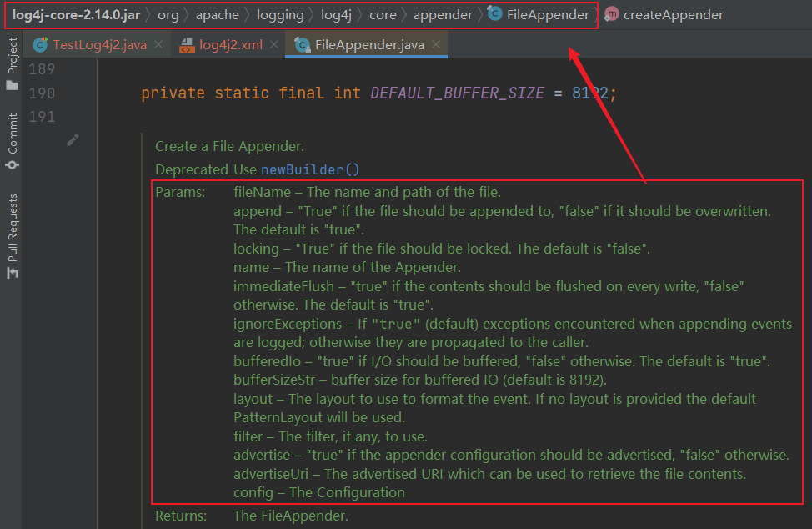Click the createAppender method icon in breadcrumbs
812x529 pixels.
point(612,14)
